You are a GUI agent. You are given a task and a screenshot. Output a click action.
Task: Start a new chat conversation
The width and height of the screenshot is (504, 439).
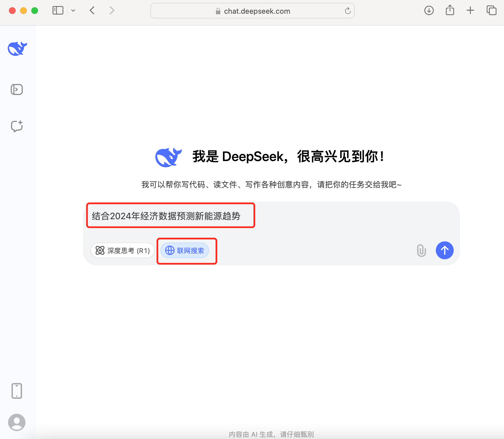tap(17, 126)
